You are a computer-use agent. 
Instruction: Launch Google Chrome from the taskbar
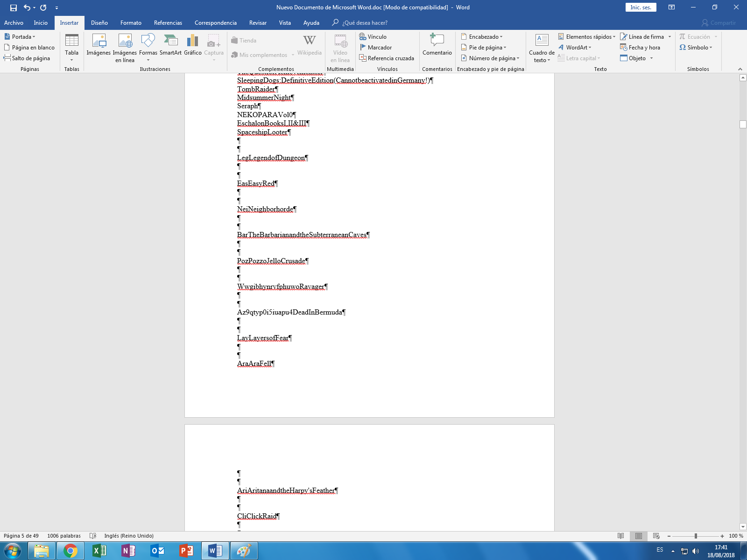70,551
